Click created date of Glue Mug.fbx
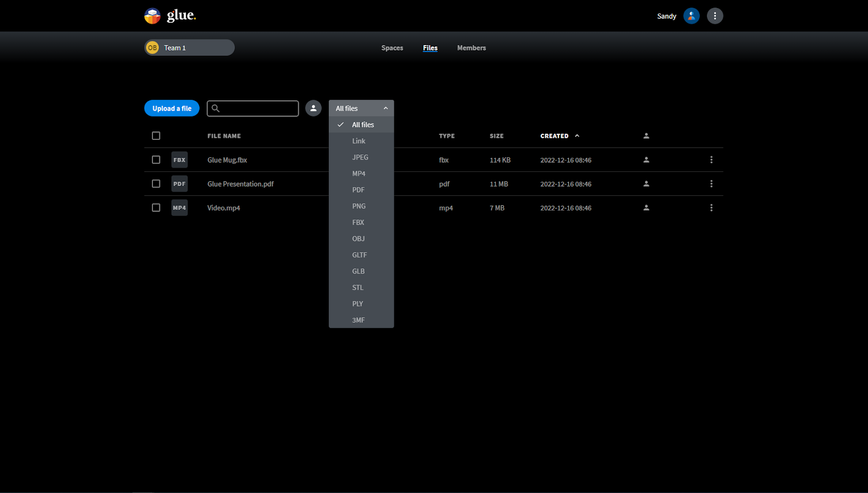868x493 pixels. pos(566,160)
